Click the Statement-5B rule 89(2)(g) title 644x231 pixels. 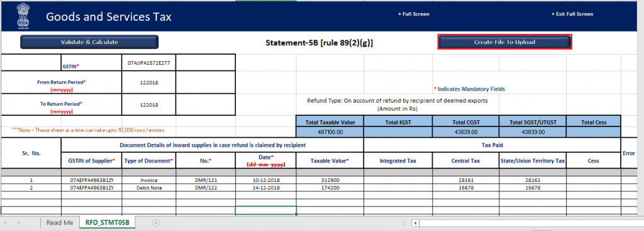(x=319, y=42)
